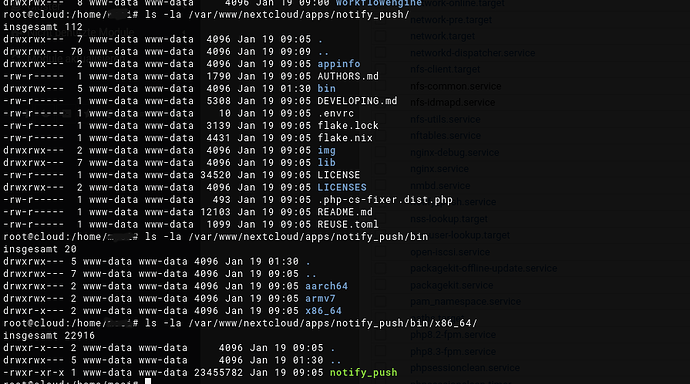Click the .php-cs-fixer.dist.php filename

(x=385, y=200)
